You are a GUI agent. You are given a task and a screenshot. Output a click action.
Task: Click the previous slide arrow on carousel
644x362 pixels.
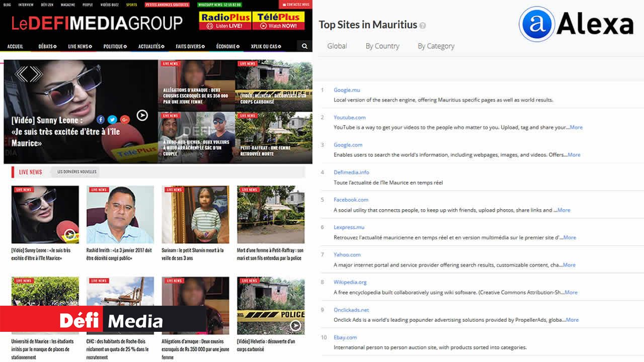(22, 74)
